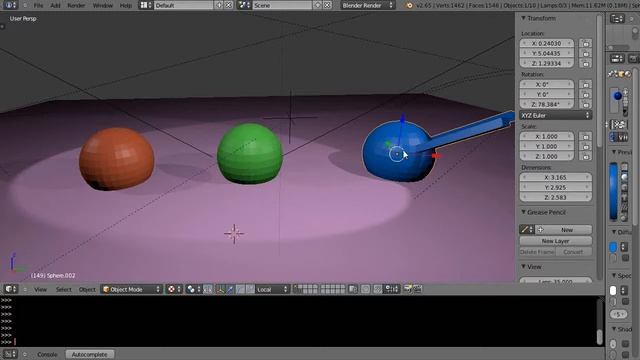The image size is (640, 360).
Task: Open the 3D View editor type selector
Action: point(11,289)
